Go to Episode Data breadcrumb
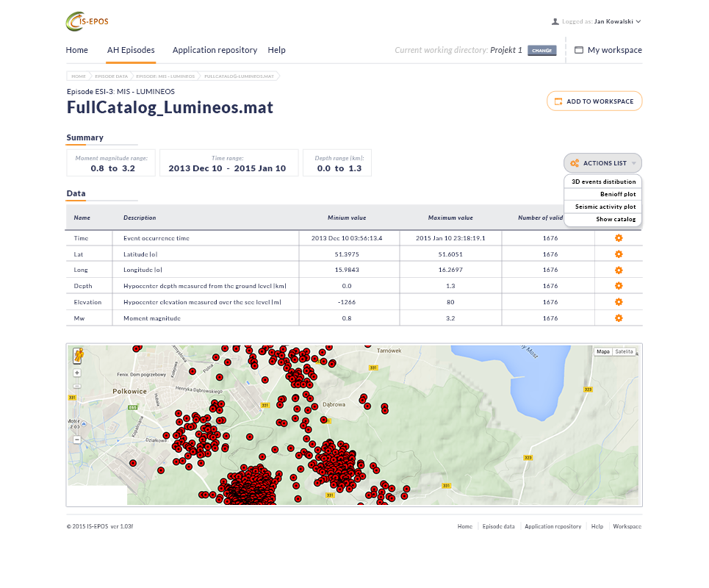The height and width of the screenshot is (588, 709). 111,76
